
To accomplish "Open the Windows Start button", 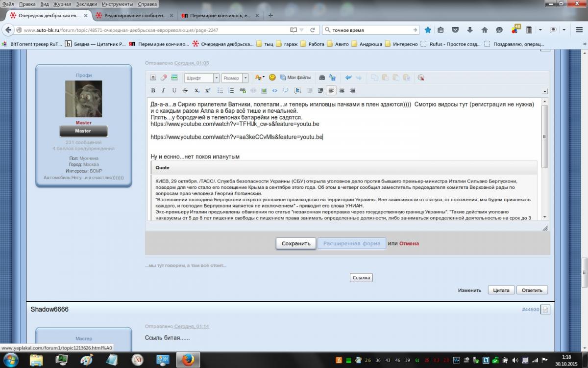I will coord(11,360).
